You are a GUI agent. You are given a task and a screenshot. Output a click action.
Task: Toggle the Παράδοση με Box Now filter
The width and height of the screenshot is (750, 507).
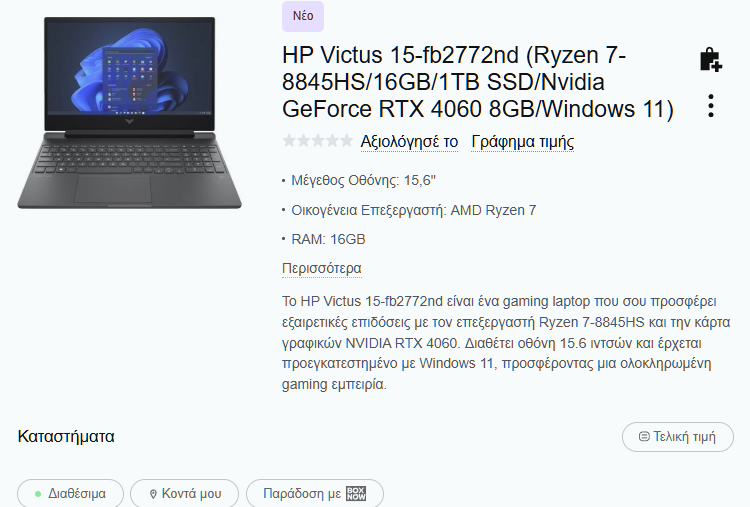tap(315, 493)
